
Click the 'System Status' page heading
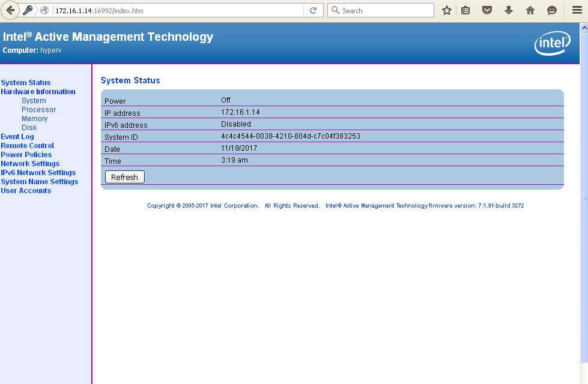(130, 80)
